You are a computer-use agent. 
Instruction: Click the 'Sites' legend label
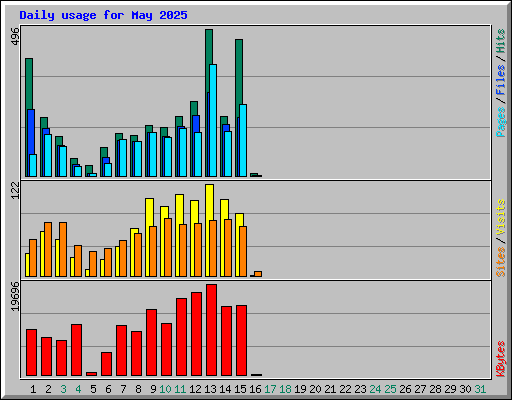click(501, 262)
